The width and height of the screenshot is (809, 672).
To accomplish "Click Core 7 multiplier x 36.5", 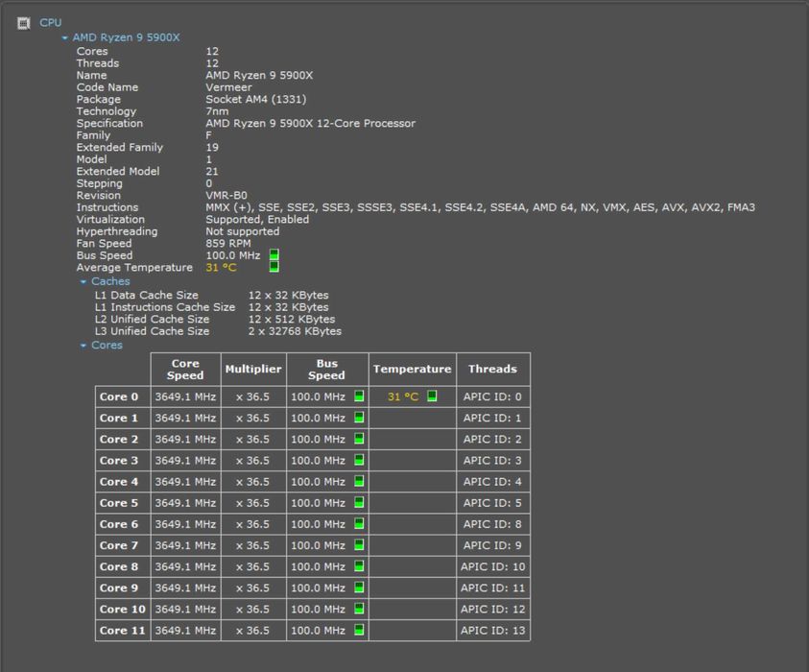I will pos(252,545).
